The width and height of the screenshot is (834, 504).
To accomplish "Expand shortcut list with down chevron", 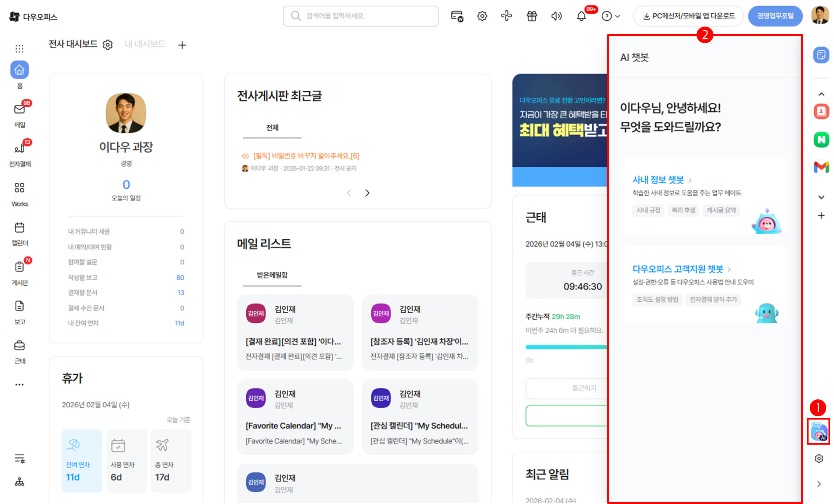I will (x=821, y=197).
